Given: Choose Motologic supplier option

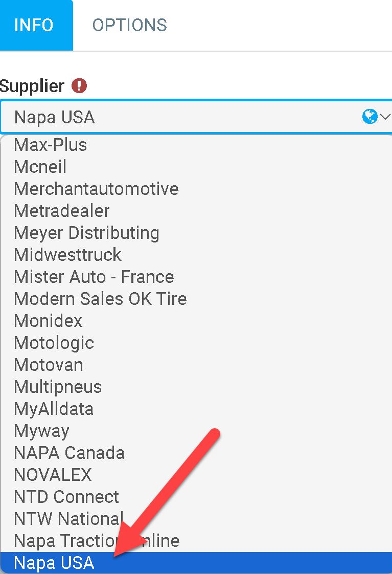Looking at the screenshot, I should [x=54, y=343].
